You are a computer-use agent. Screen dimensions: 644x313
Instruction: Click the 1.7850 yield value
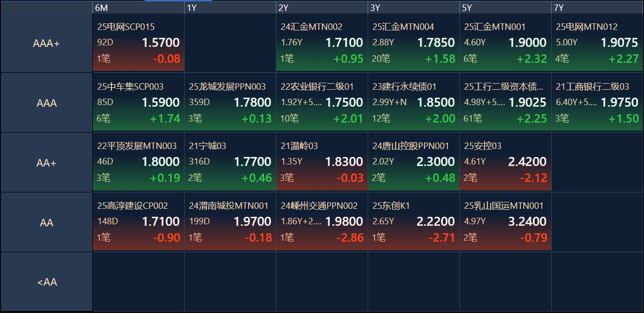436,42
